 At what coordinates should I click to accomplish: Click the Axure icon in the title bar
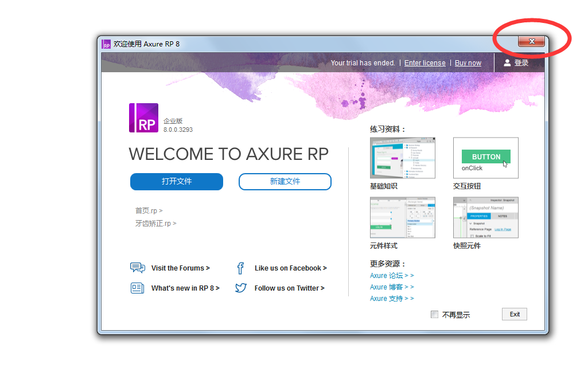(x=107, y=44)
